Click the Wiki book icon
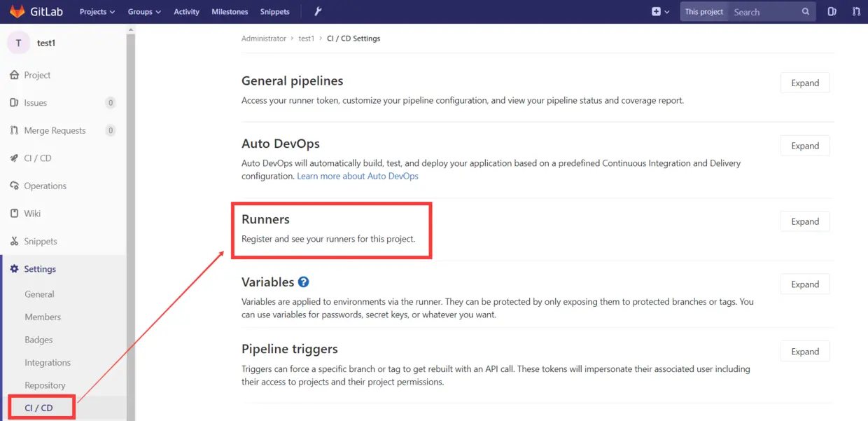This screenshot has height=421, width=868. click(x=14, y=214)
